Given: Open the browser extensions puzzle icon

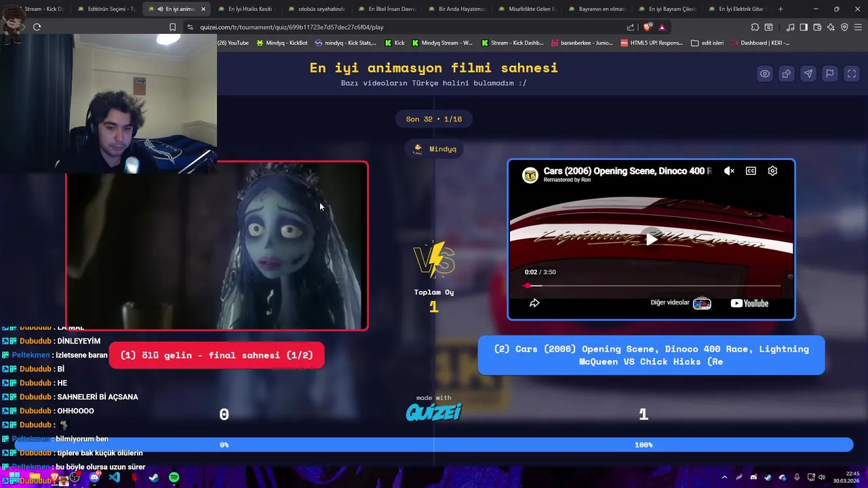Looking at the screenshot, I should tap(755, 27).
